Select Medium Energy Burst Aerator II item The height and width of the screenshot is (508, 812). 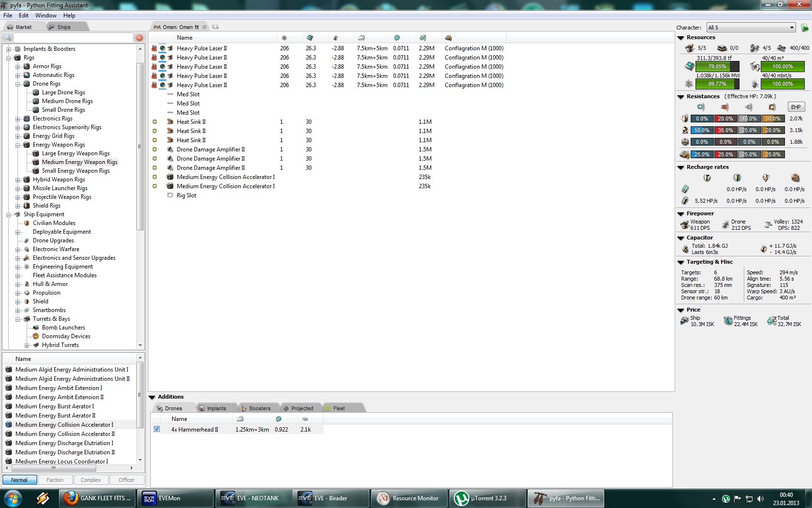(x=56, y=416)
